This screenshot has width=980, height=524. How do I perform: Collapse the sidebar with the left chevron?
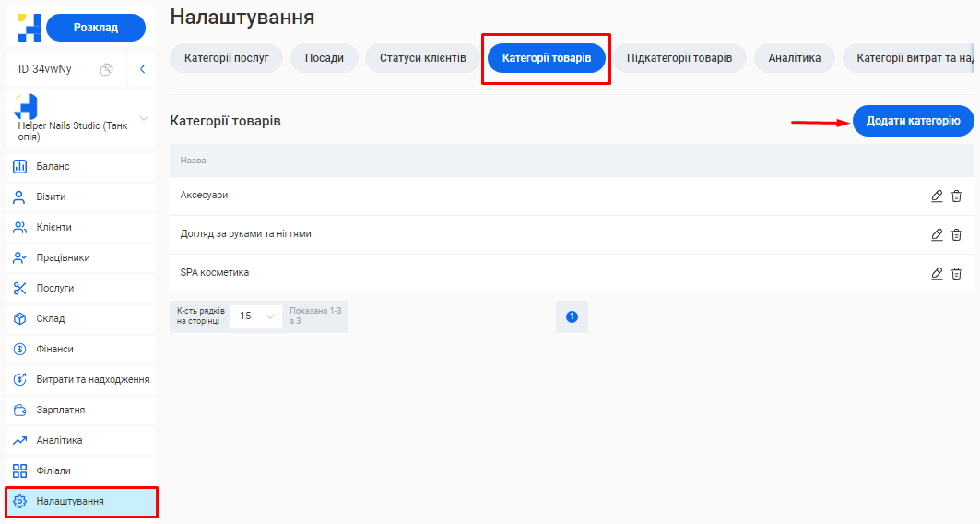pyautogui.click(x=142, y=69)
